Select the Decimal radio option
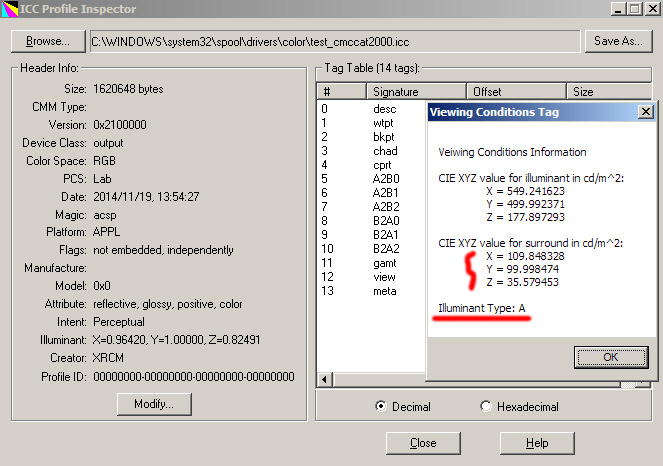Image resolution: width=663 pixels, height=466 pixels. (x=381, y=406)
